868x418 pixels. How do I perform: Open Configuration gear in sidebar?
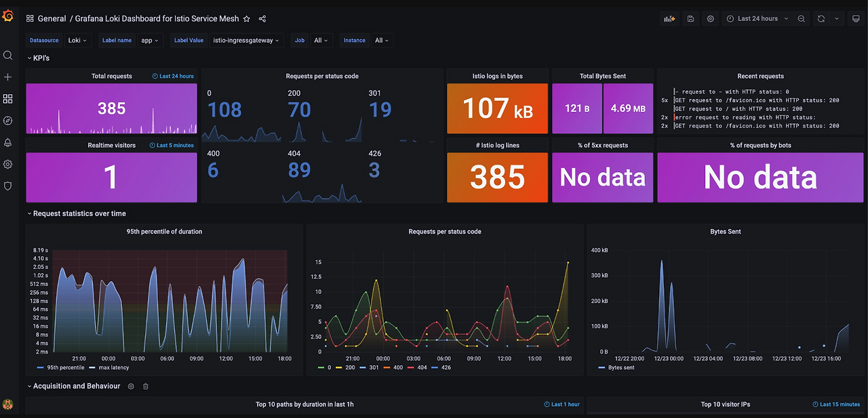(x=8, y=164)
